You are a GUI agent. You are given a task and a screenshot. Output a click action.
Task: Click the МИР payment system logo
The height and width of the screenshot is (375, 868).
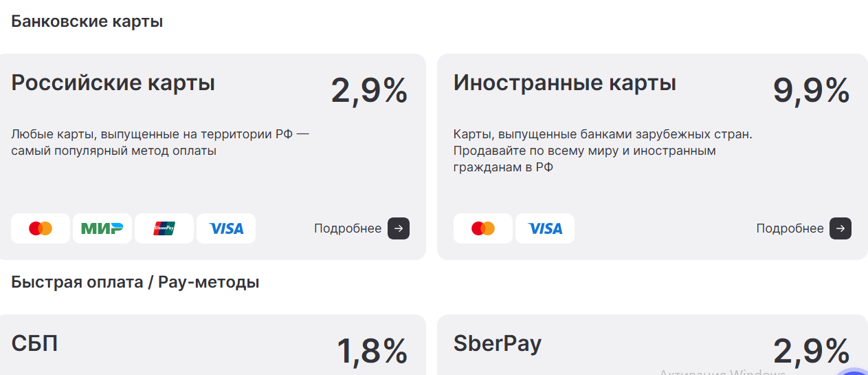[x=102, y=228]
